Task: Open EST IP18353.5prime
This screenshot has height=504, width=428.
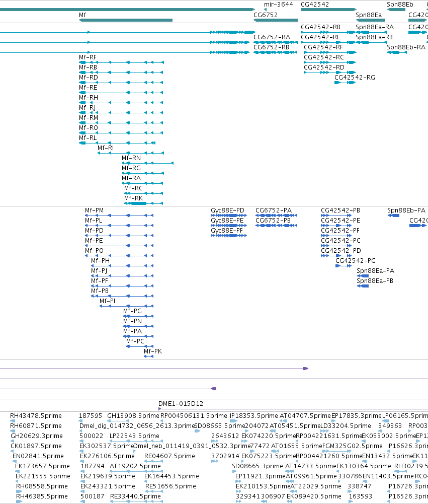Action: (x=254, y=415)
